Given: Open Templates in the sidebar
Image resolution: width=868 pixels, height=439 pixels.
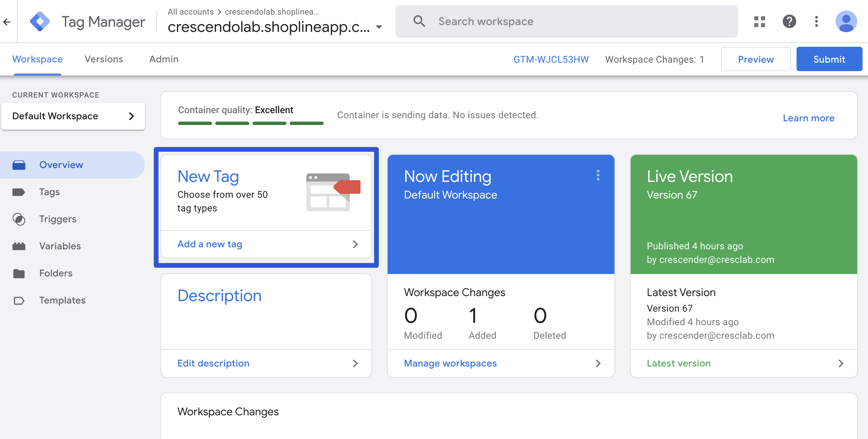Looking at the screenshot, I should 62,300.
